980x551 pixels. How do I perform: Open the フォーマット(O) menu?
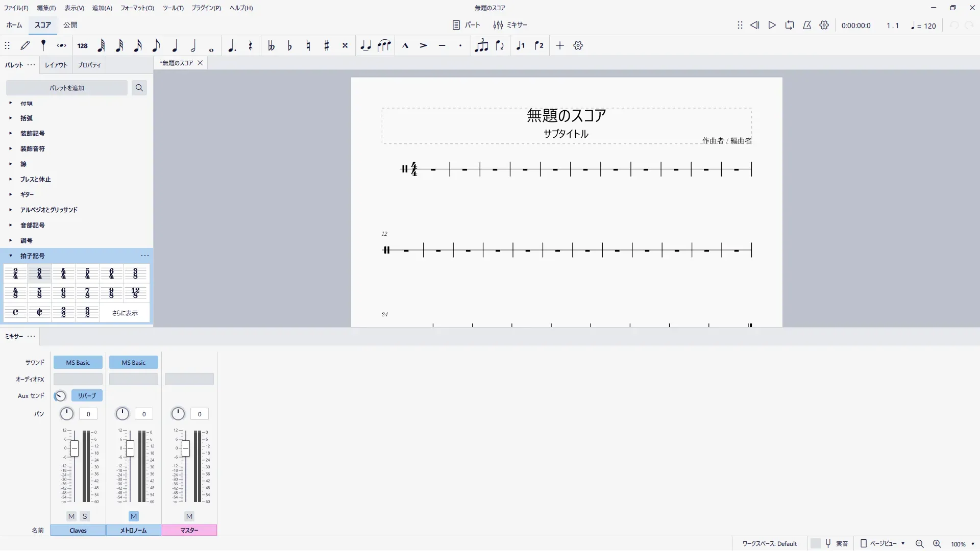pyautogui.click(x=137, y=8)
